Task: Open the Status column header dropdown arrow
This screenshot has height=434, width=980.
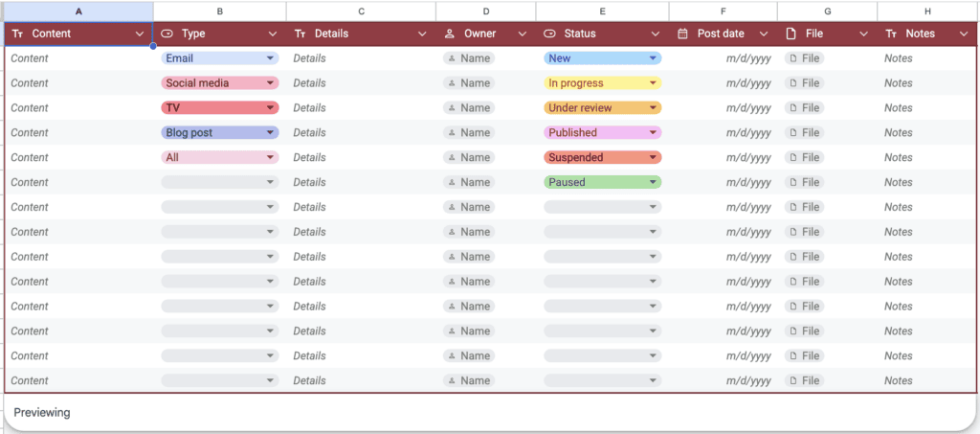Action: (655, 34)
